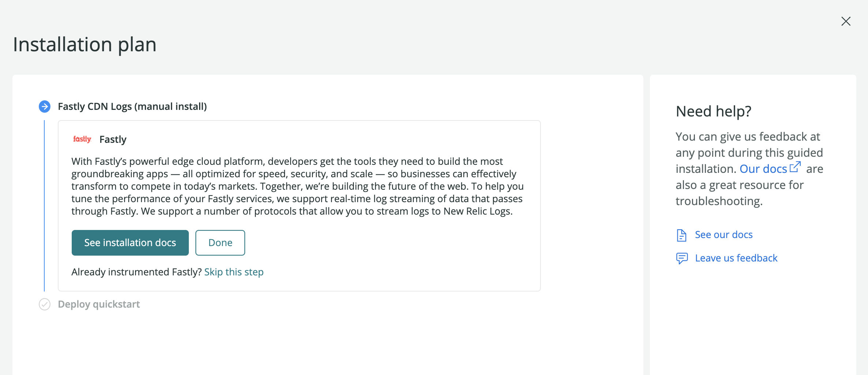Click the speech bubble icon beside Leave us feedback
The width and height of the screenshot is (868, 375).
point(682,258)
